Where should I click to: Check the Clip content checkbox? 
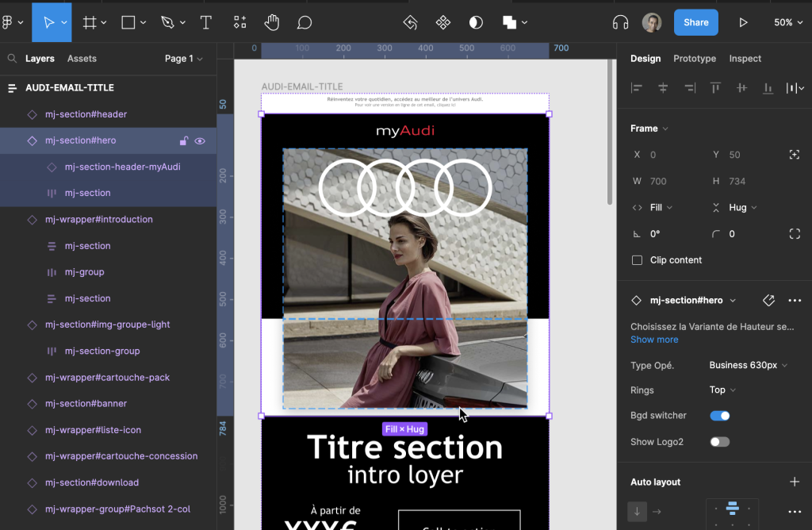(637, 260)
